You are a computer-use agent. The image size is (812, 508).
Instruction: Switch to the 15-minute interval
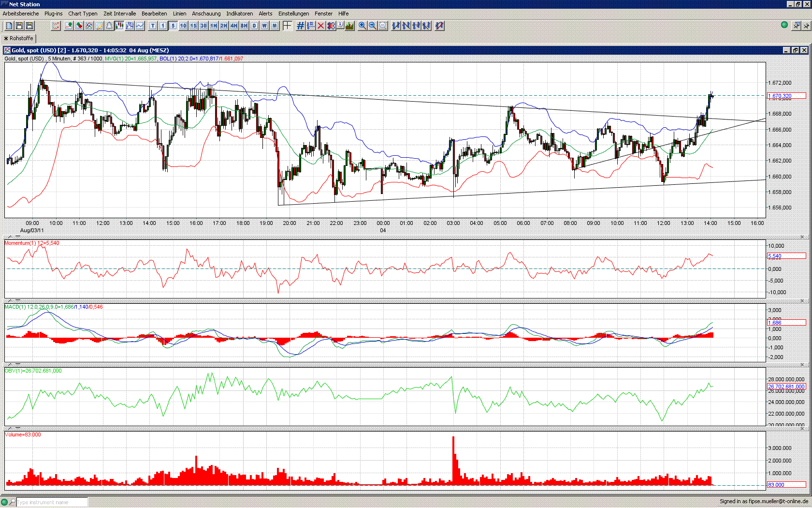[x=193, y=26]
